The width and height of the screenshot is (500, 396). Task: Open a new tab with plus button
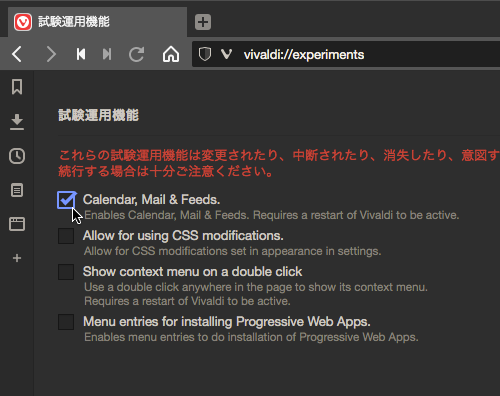(x=203, y=22)
